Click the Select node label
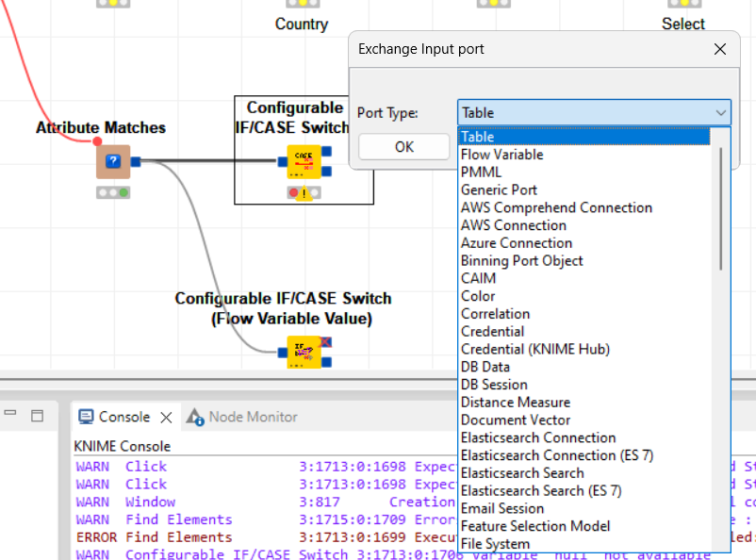The width and height of the screenshot is (756, 560). [x=683, y=24]
